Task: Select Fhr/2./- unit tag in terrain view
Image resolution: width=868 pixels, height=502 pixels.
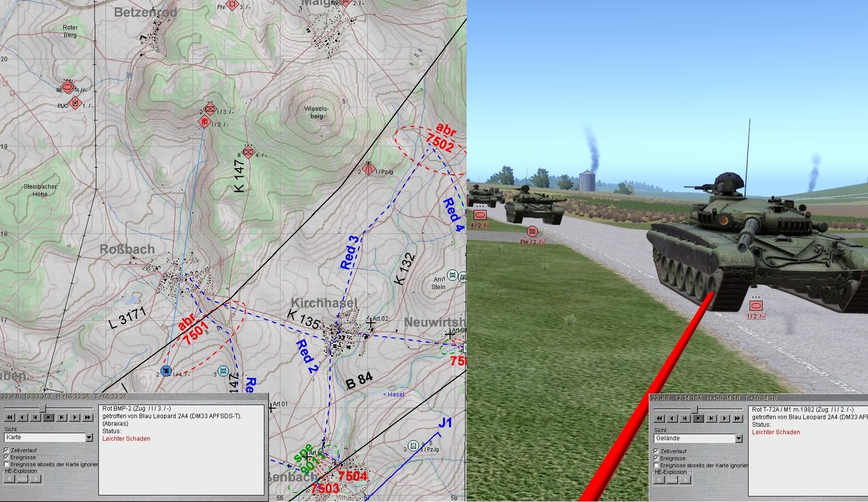Action: click(532, 231)
